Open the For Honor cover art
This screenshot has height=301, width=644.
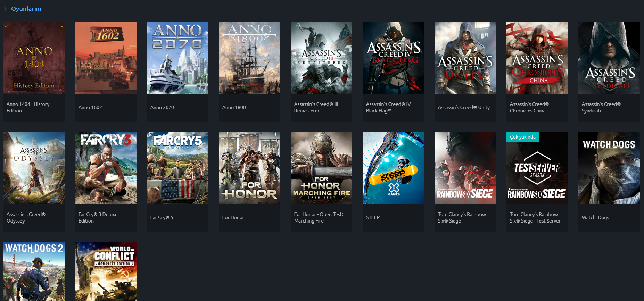(x=249, y=168)
